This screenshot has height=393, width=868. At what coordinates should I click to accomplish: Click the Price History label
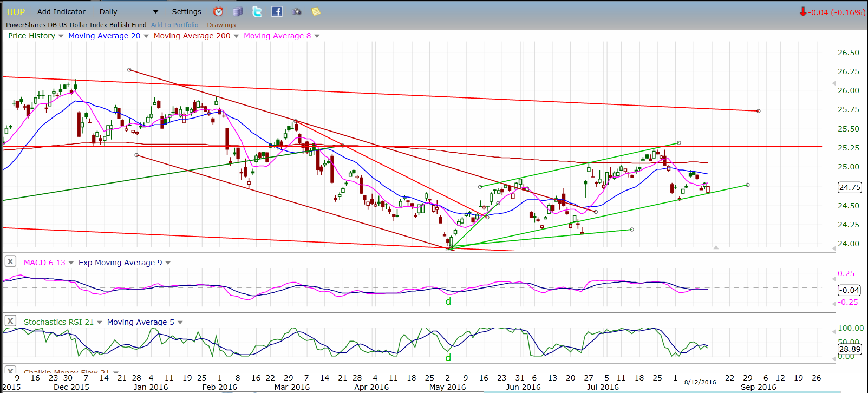31,36
